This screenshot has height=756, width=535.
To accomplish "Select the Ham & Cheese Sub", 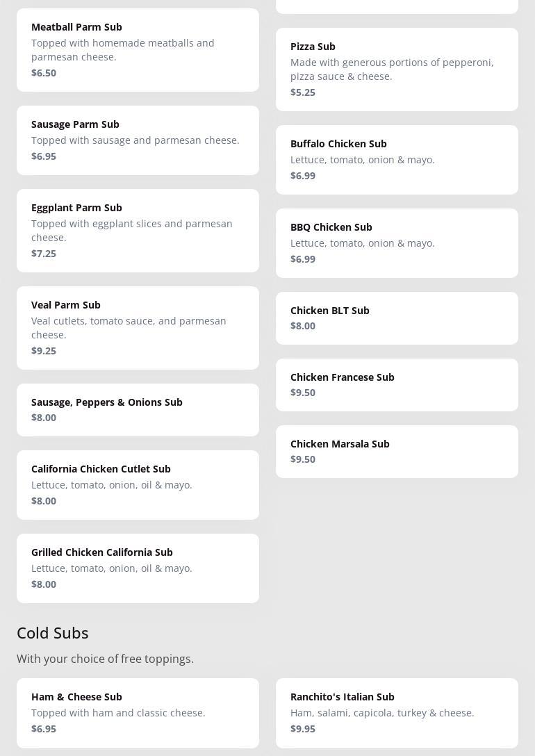I will click(138, 714).
